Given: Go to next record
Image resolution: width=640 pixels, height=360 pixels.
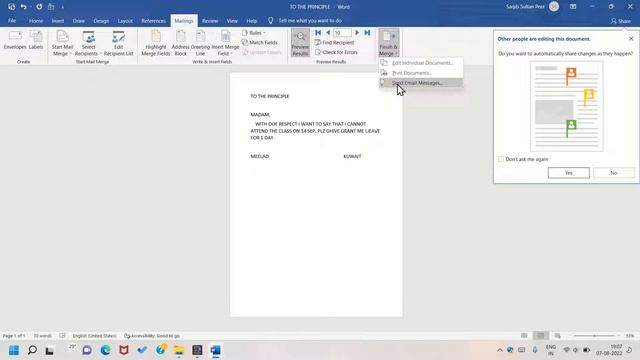Looking at the screenshot, I should point(357,33).
